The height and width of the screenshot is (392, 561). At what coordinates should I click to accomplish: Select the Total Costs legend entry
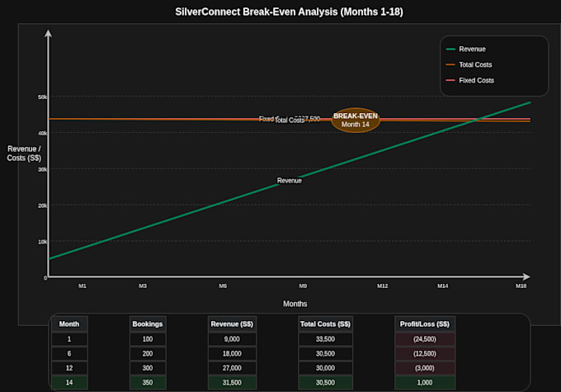(469, 65)
